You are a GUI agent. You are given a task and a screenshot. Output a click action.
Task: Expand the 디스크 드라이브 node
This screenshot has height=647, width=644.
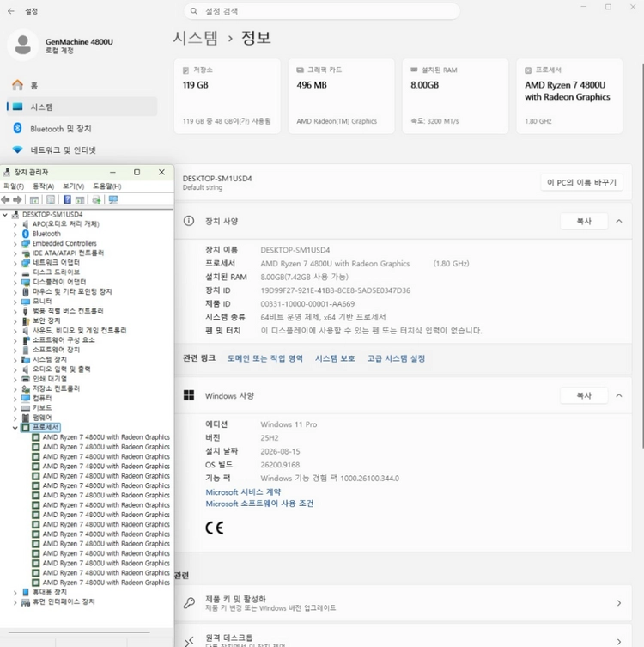click(x=15, y=272)
